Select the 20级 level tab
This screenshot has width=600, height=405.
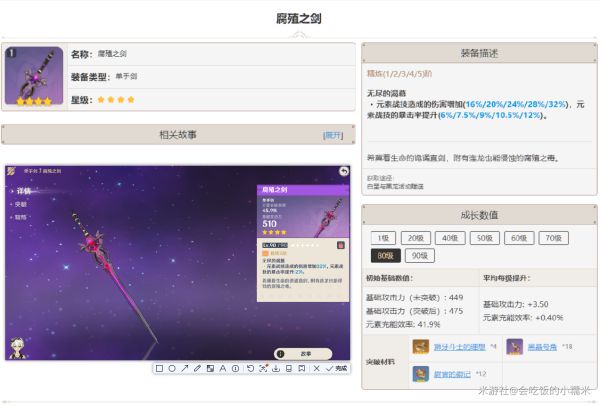click(x=416, y=238)
